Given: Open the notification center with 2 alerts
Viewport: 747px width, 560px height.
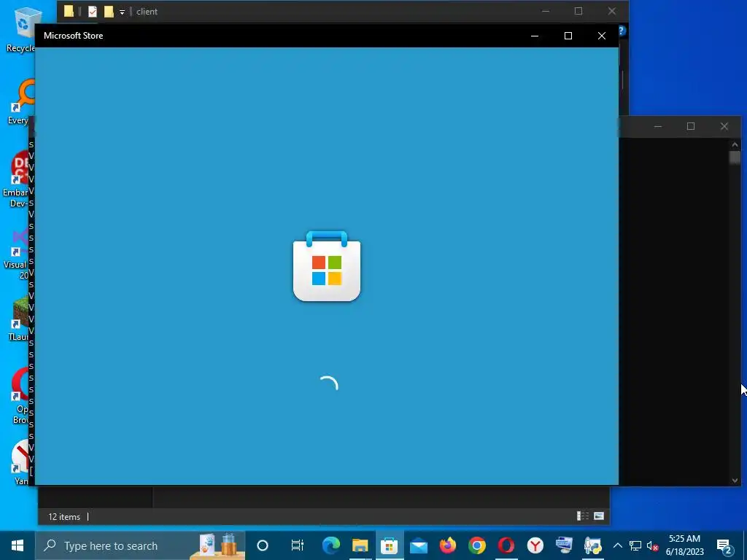Looking at the screenshot, I should coord(724,546).
